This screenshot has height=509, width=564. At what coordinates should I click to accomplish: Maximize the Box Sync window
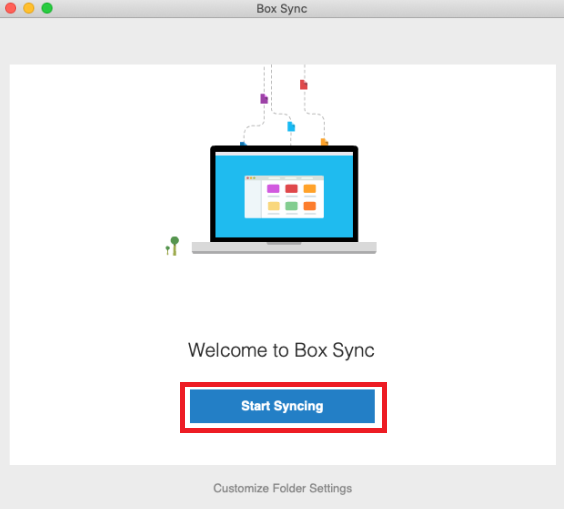click(47, 8)
